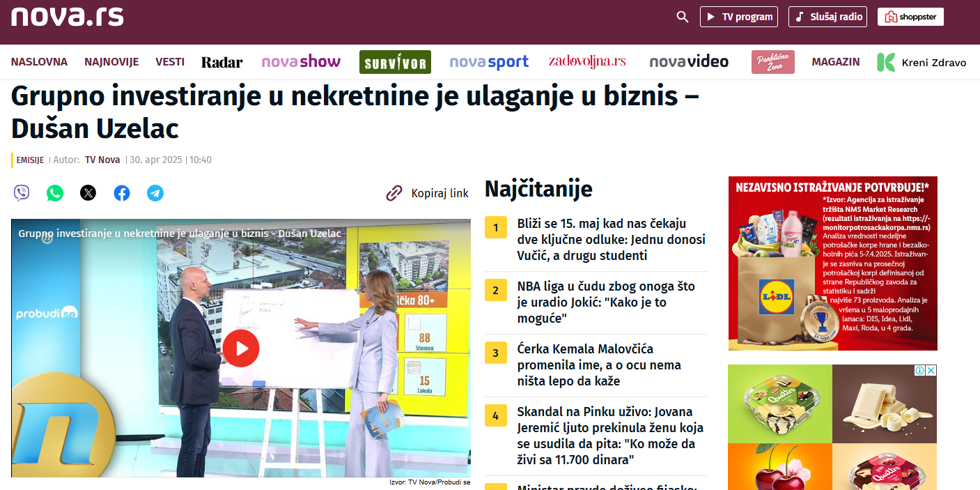Share the article via Viber icon

coord(22,193)
